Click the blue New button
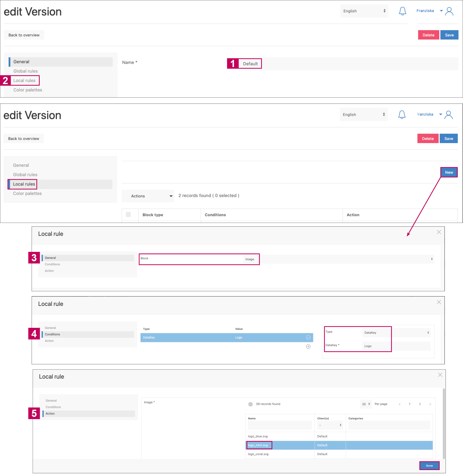 coord(449,172)
